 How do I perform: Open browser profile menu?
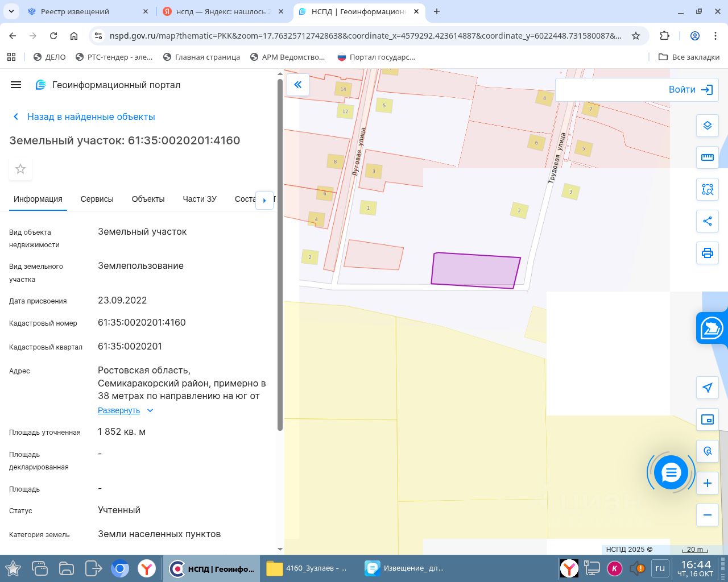click(x=694, y=36)
